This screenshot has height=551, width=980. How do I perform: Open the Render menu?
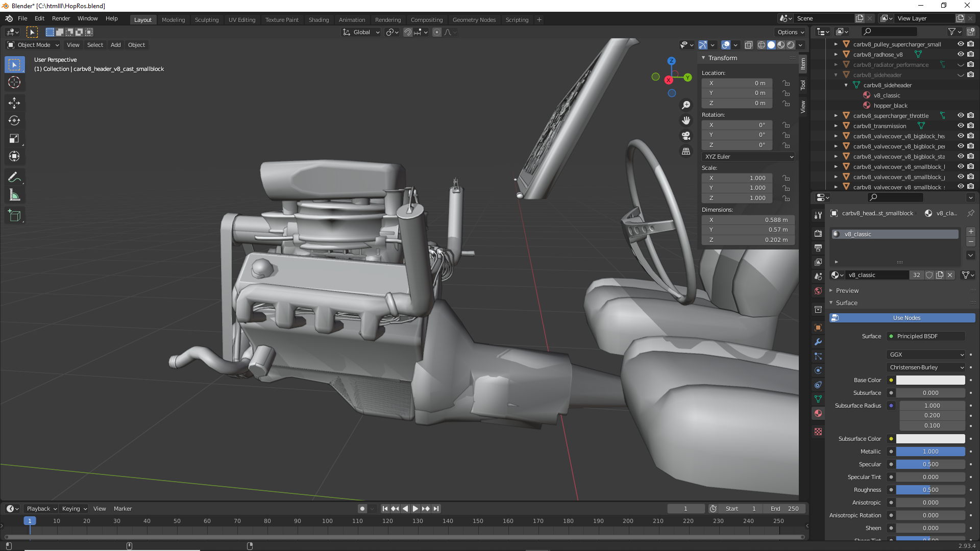coord(61,18)
